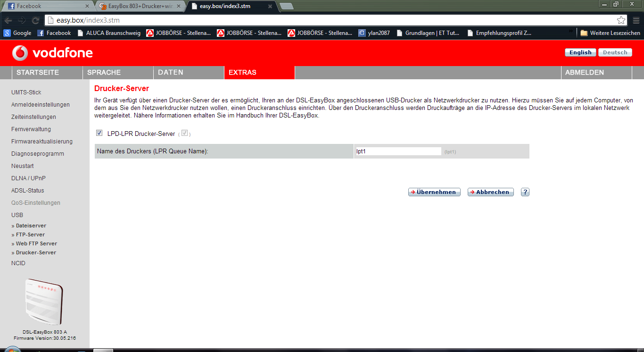Open ADSL-Status in sidebar
Screen dimensions: 644x352
28,191
